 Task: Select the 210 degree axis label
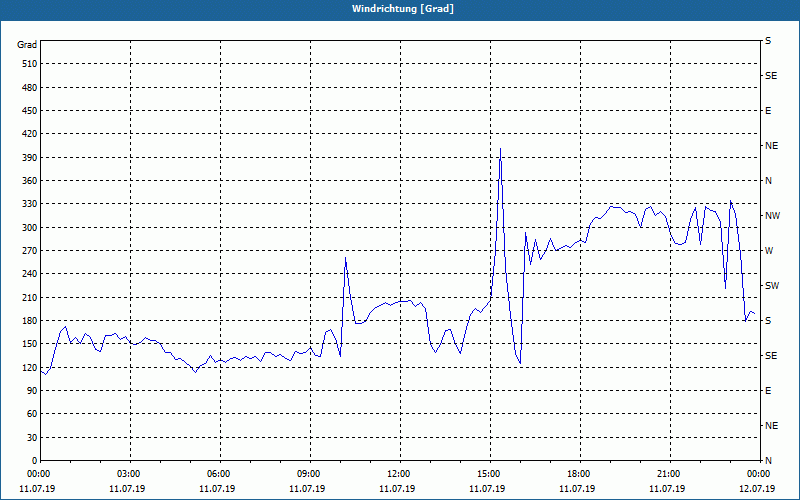30,297
